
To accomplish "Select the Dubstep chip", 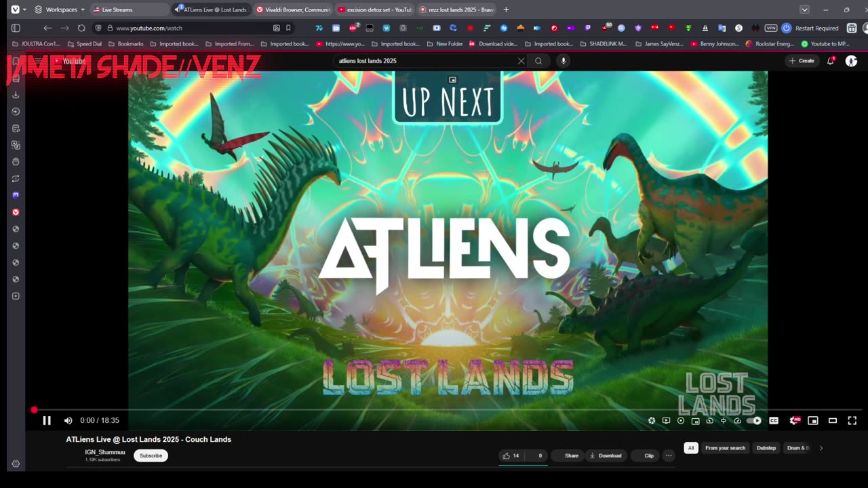I will pyautogui.click(x=766, y=448).
